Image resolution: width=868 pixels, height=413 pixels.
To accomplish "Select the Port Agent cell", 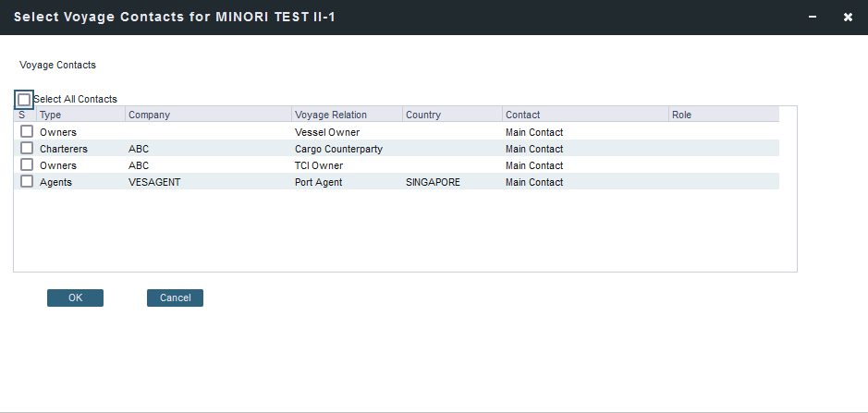I will tap(319, 182).
